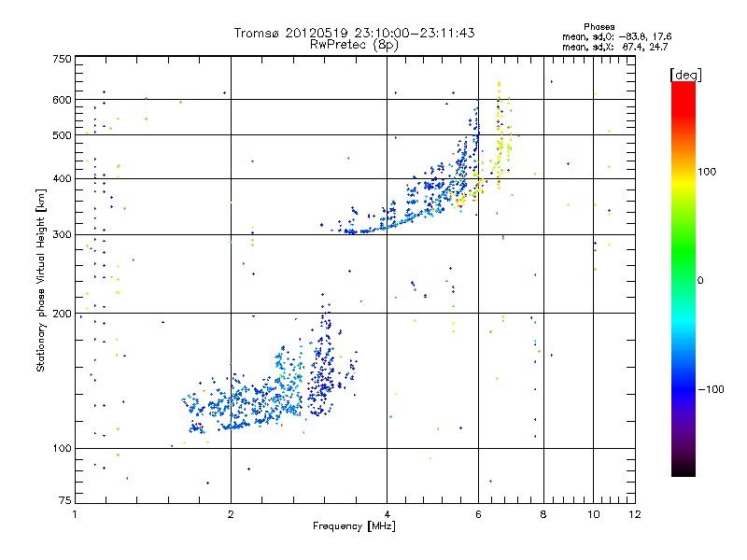The image size is (747, 560).
Task: Click the 'Stationary phase Virtual Height [km]' axis title
Action: point(40,280)
